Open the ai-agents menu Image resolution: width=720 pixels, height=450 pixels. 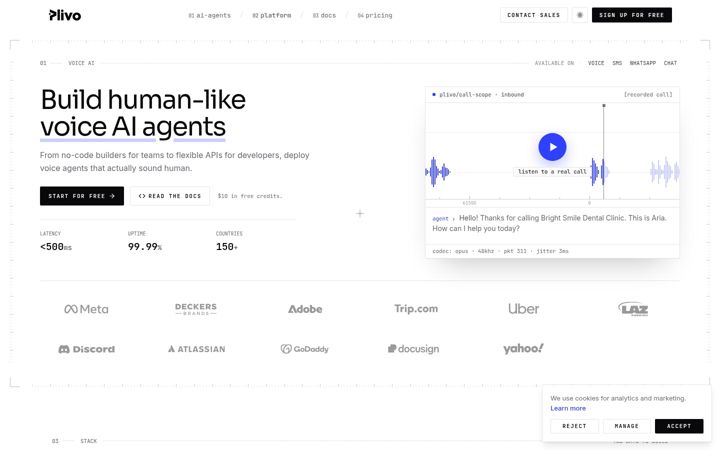tap(209, 16)
